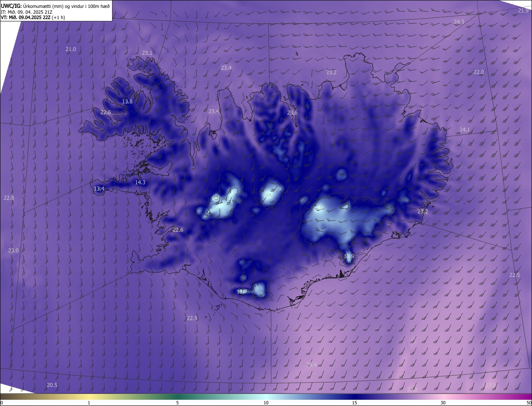
Task: Click the 13.4 value at Snæfellsnes tip
Action: tap(99, 189)
